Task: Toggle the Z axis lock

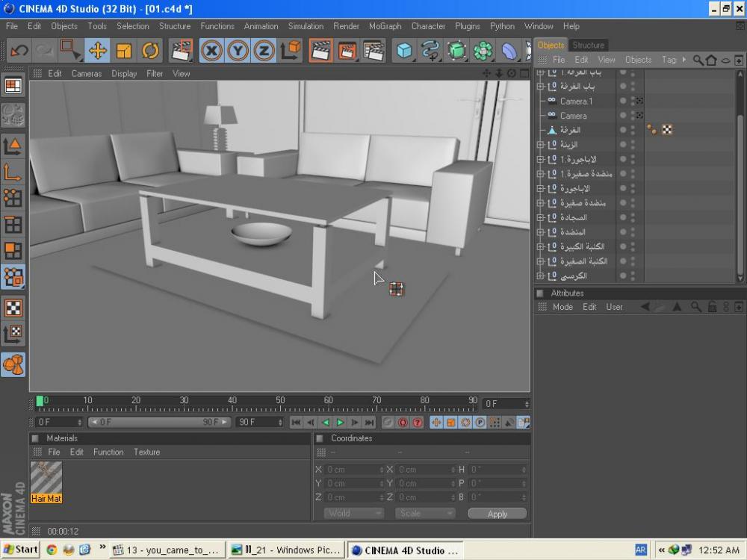Action: tap(264, 51)
